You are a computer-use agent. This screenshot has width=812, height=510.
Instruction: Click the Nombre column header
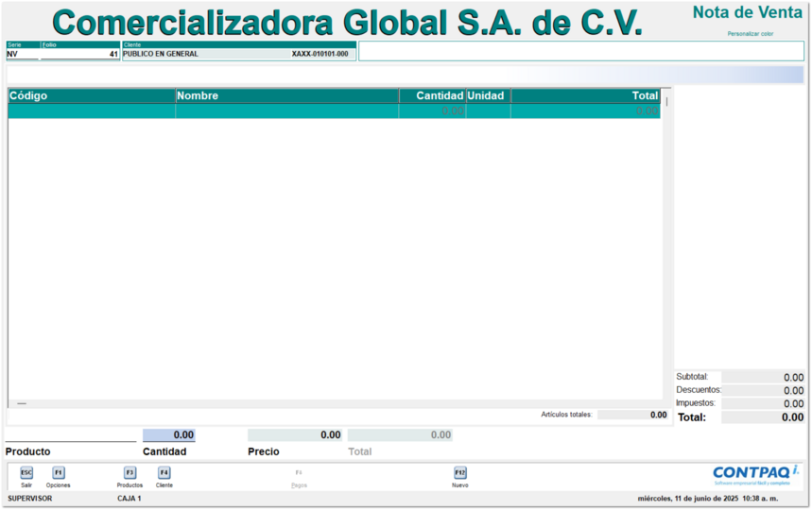point(287,95)
